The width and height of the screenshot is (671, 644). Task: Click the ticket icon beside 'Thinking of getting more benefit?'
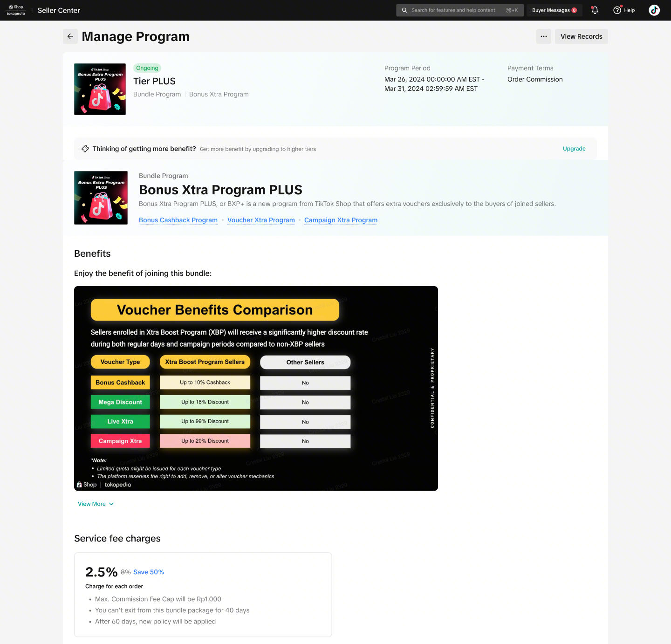[x=85, y=149]
